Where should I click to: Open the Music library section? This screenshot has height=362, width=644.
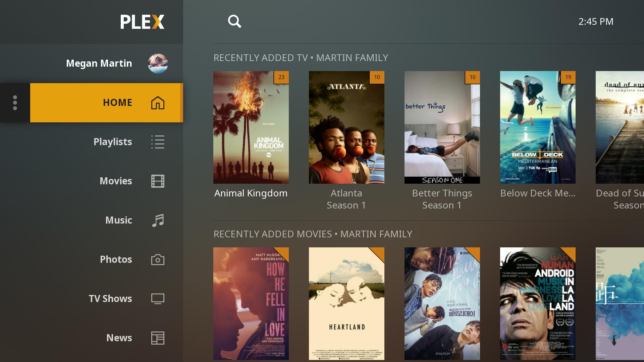[x=118, y=220]
